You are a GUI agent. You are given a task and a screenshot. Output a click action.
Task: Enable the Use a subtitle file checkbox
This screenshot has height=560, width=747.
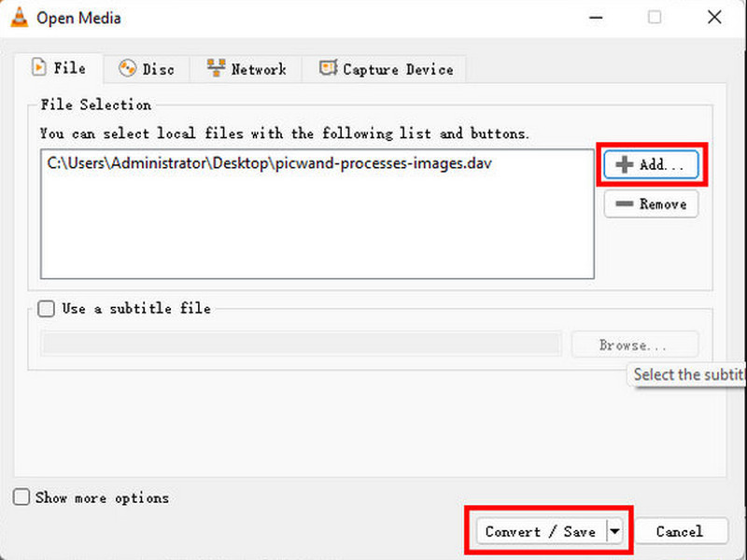(x=47, y=309)
